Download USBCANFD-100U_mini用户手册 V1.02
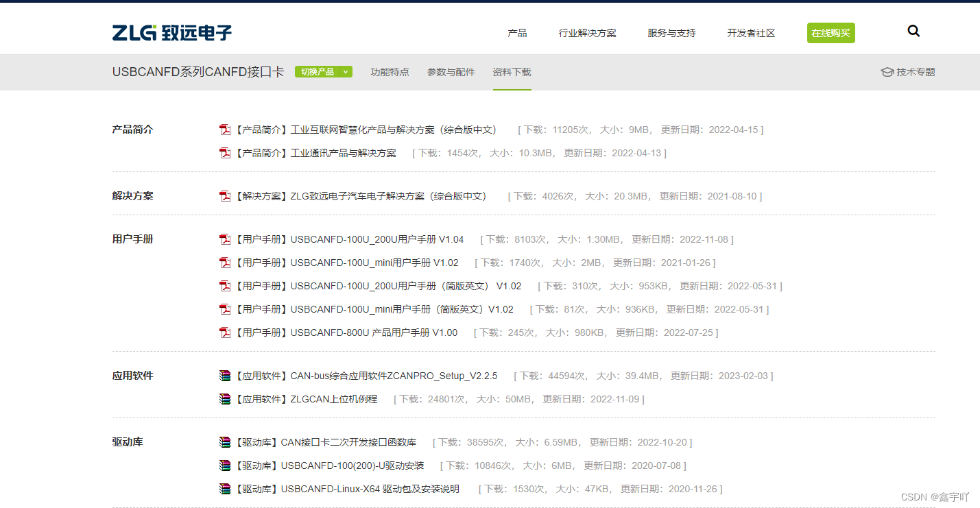The width and height of the screenshot is (980, 508). 346,263
